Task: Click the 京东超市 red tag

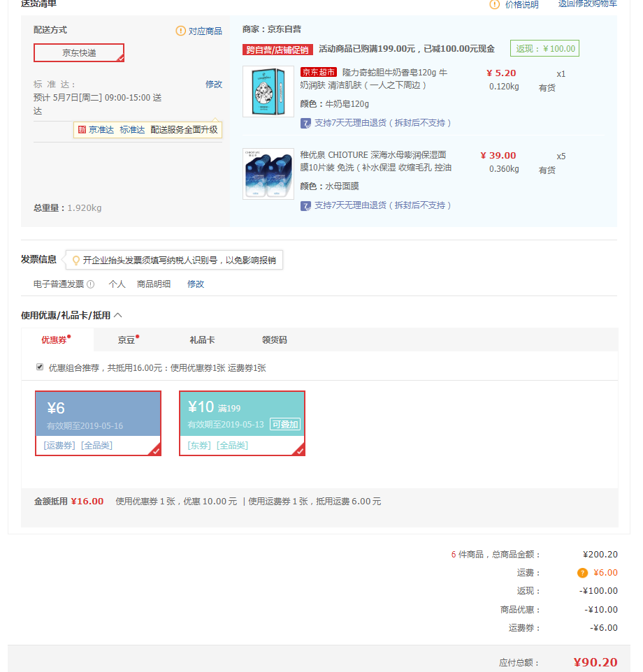Action: [319, 72]
